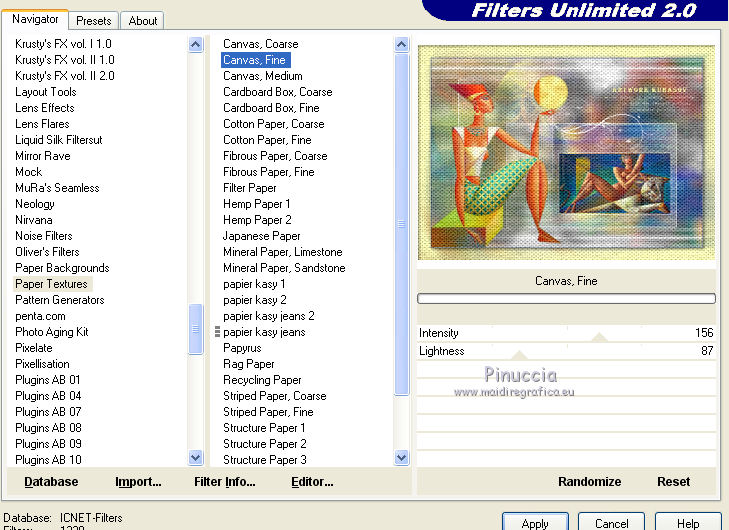Select penta.com category

(40, 316)
